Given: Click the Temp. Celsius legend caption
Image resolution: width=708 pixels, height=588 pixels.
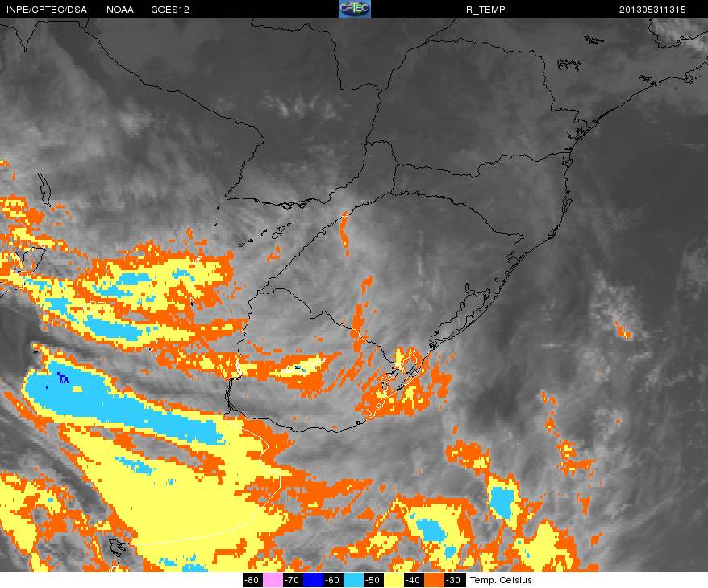Looking at the screenshot, I should (x=501, y=580).
